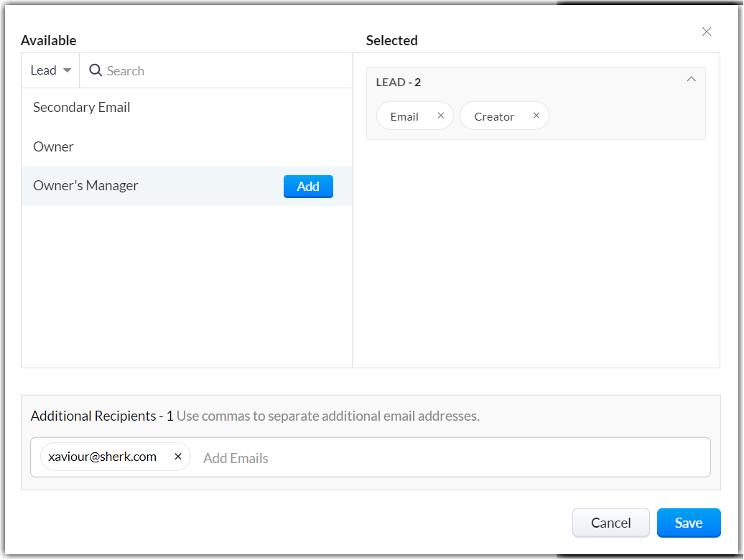Click the Creator chip label
This screenshot has width=744, height=560.
pos(494,116)
